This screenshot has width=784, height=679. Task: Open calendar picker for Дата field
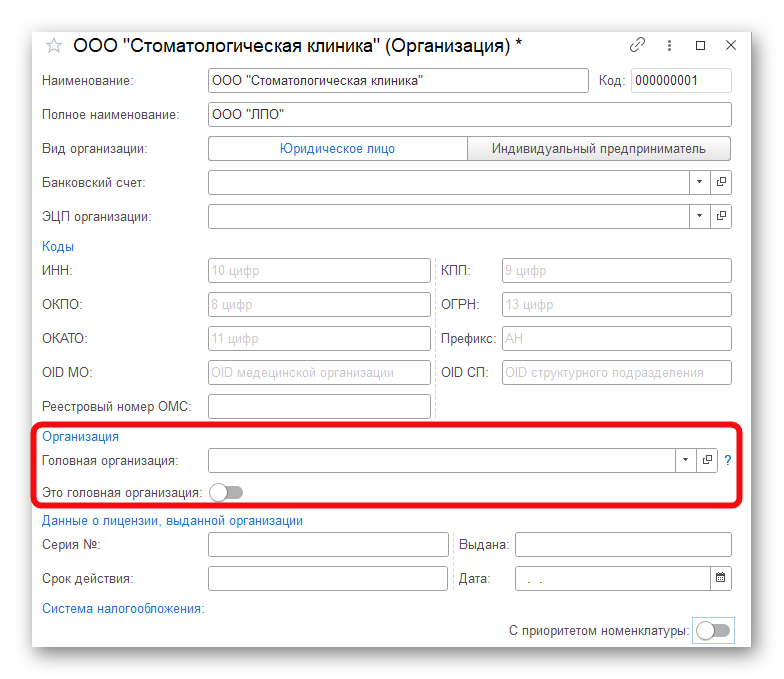coord(720,578)
